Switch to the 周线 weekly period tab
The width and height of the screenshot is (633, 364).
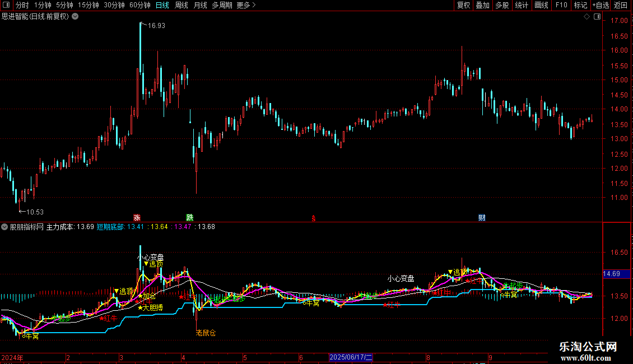click(x=181, y=6)
